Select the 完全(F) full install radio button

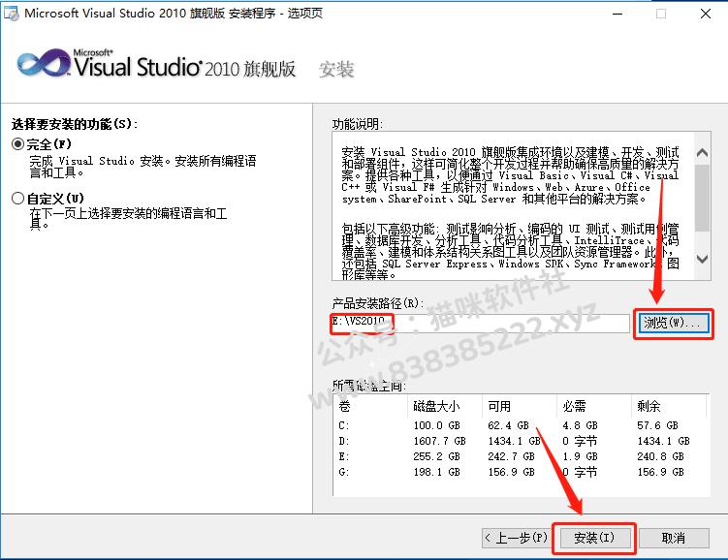pyautogui.click(x=17, y=144)
